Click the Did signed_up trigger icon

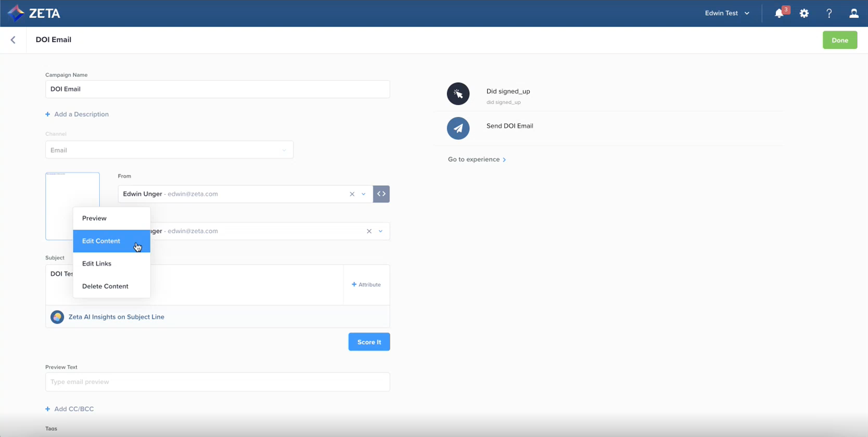click(458, 94)
